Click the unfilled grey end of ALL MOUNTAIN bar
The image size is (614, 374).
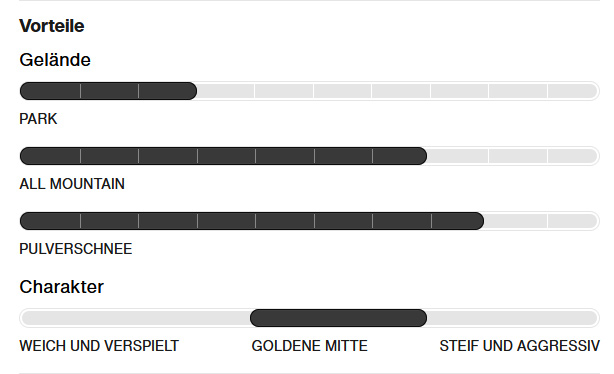(x=513, y=156)
